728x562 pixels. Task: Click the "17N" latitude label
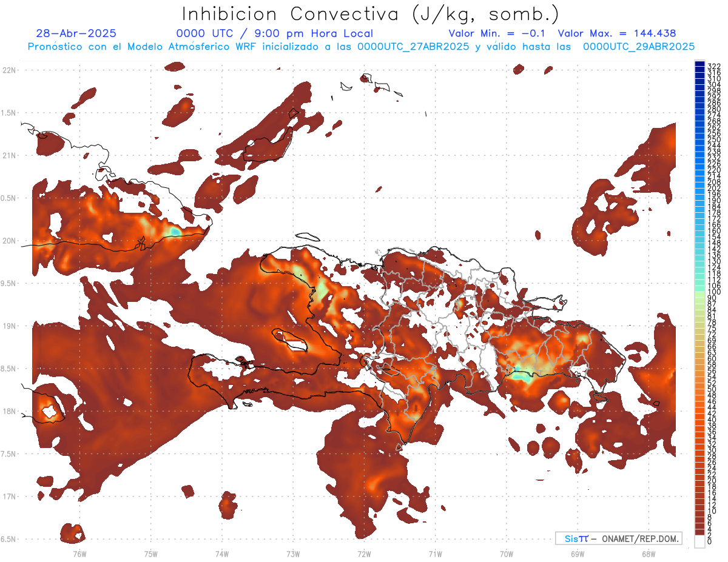8,497
